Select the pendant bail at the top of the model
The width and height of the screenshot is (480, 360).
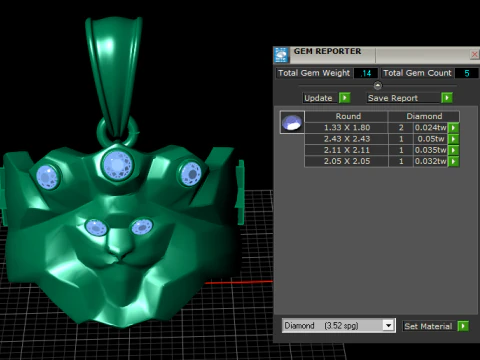pyautogui.click(x=114, y=77)
